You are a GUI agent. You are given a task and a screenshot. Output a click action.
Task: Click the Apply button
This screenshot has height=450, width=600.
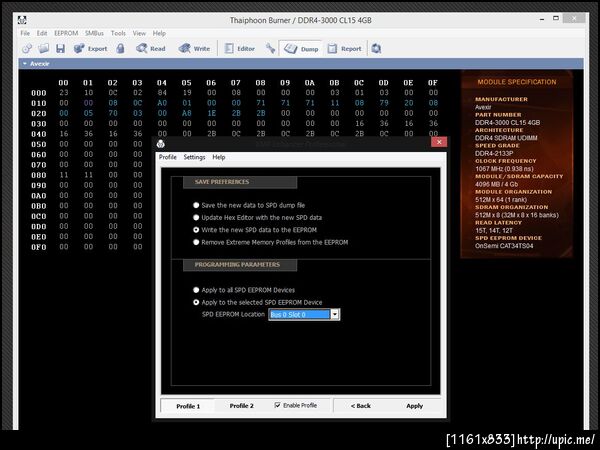414,406
